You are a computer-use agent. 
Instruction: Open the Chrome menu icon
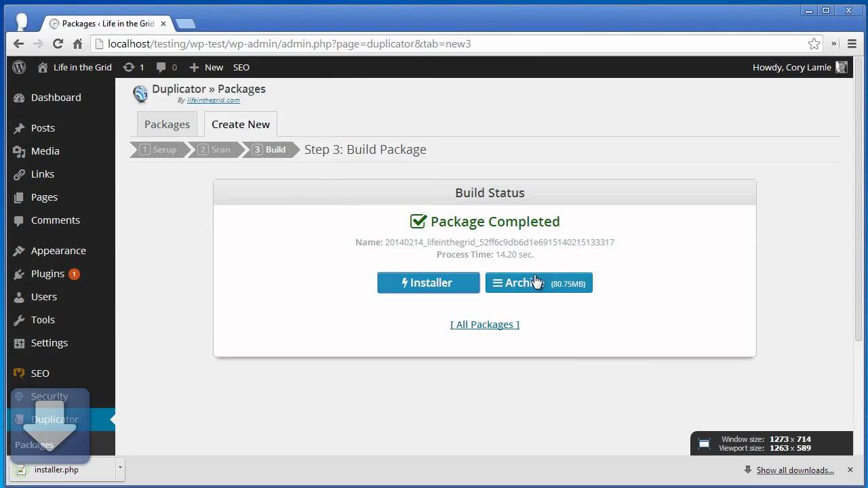tap(852, 43)
